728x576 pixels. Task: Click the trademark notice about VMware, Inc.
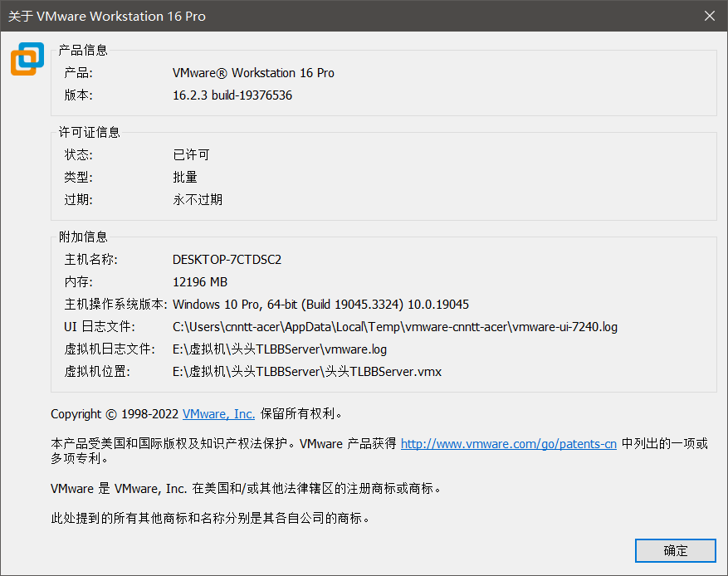point(246,488)
